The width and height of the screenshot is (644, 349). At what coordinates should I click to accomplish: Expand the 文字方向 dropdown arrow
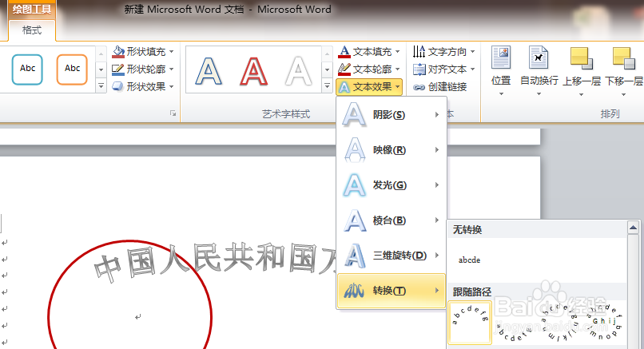473,52
